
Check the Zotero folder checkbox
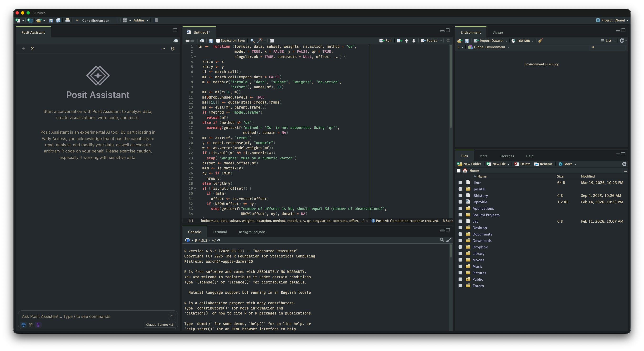(x=460, y=286)
